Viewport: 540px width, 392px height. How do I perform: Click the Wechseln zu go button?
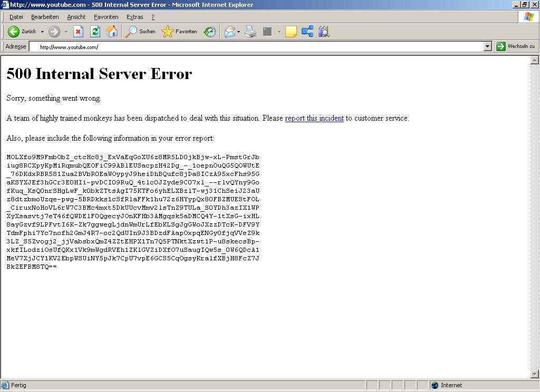tap(516, 46)
